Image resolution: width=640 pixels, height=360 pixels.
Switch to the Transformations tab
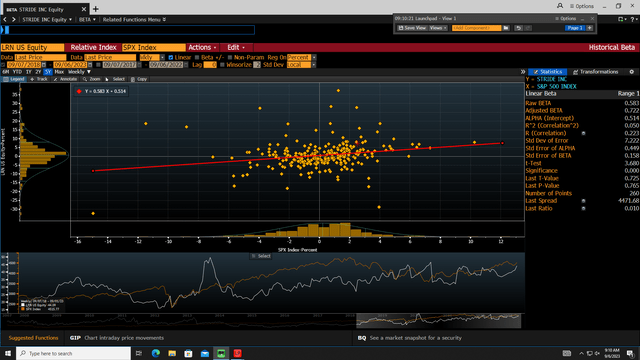596,72
